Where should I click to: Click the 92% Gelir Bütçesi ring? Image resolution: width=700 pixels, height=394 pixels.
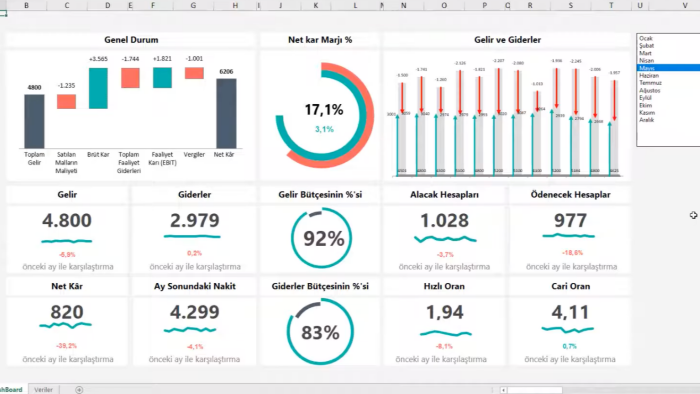pos(321,238)
